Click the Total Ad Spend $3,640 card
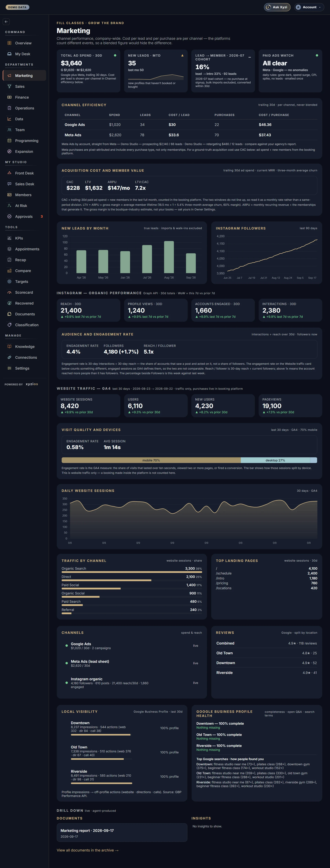This screenshot has height=868, width=330. pos(88,71)
